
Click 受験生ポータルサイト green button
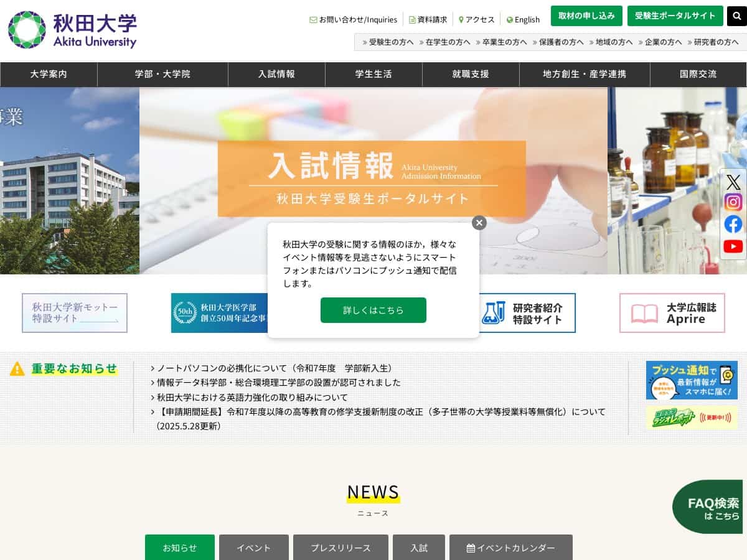(x=675, y=16)
